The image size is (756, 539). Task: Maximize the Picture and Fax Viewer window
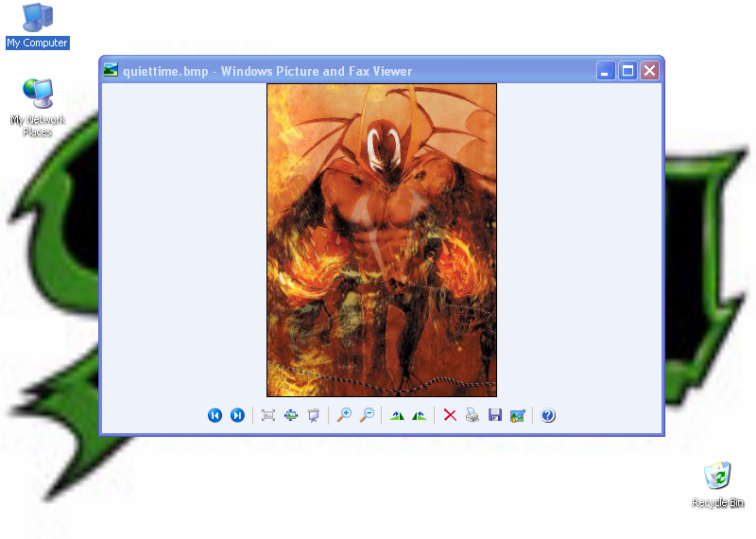(x=627, y=71)
